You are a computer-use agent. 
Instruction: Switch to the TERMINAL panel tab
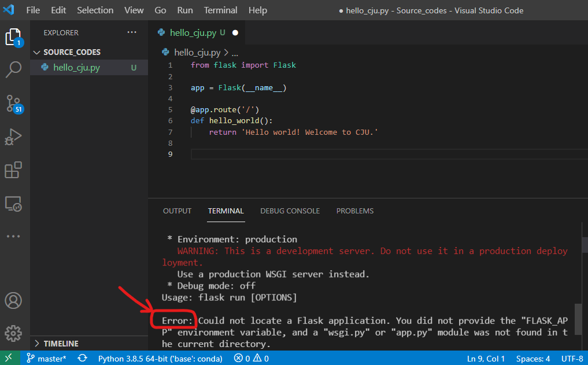click(x=225, y=211)
